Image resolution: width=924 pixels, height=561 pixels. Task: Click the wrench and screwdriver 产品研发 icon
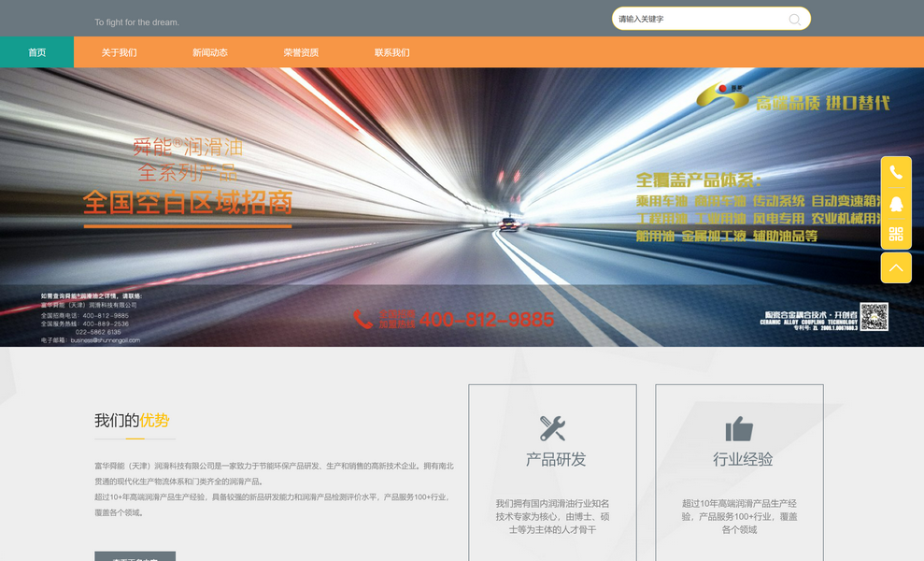[552, 428]
